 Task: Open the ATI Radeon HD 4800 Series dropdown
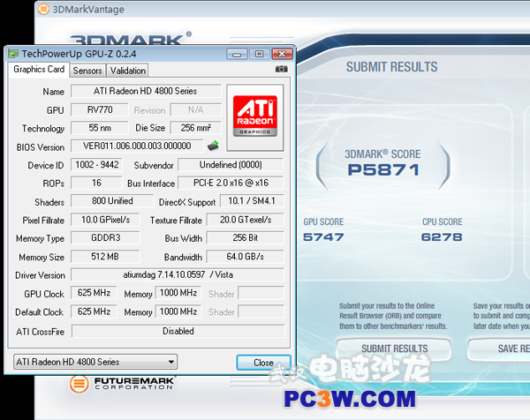tap(95, 362)
